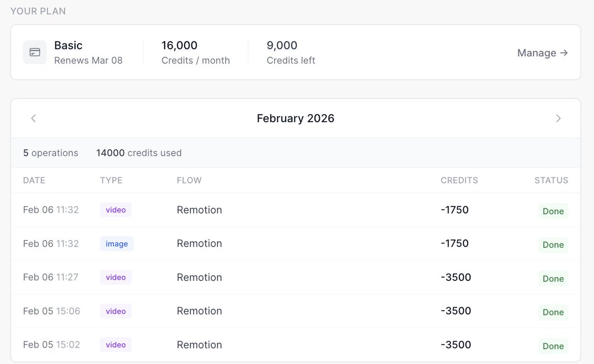Image resolution: width=594 pixels, height=364 pixels.
Task: Select the video tag on Feb 06 11:32 row
Action: tap(116, 210)
